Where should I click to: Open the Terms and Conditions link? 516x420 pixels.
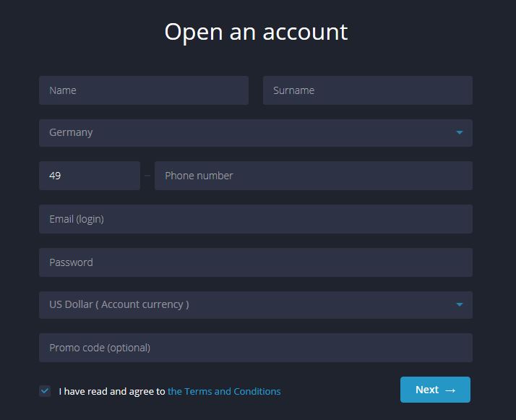(x=224, y=391)
